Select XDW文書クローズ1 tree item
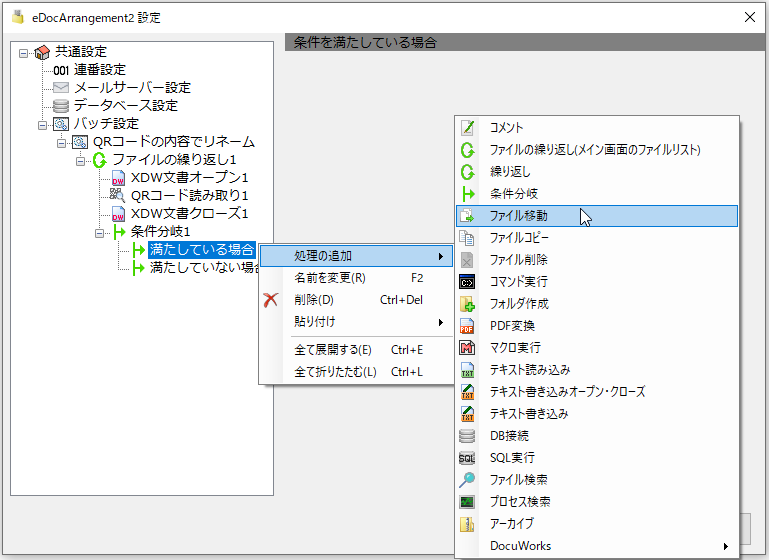The image size is (769, 560). pos(189,213)
